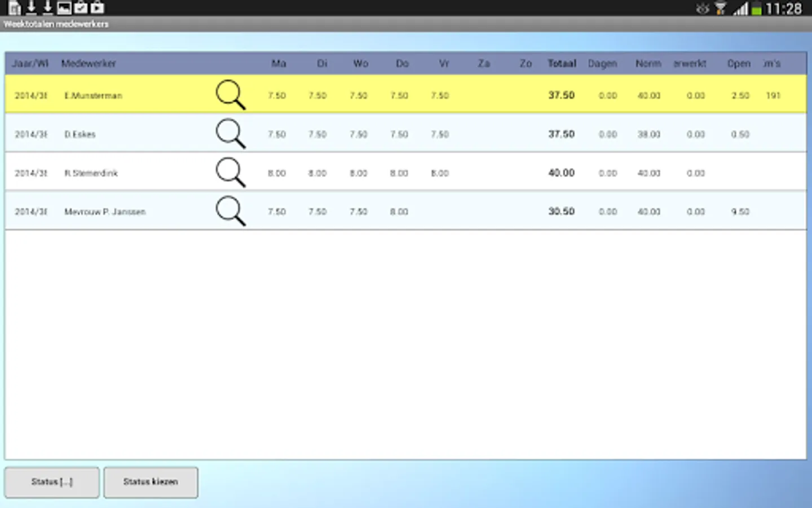Screen dimensions: 812x508
Task: Click open value 0.50 in D.Eskes row
Action: (x=740, y=134)
